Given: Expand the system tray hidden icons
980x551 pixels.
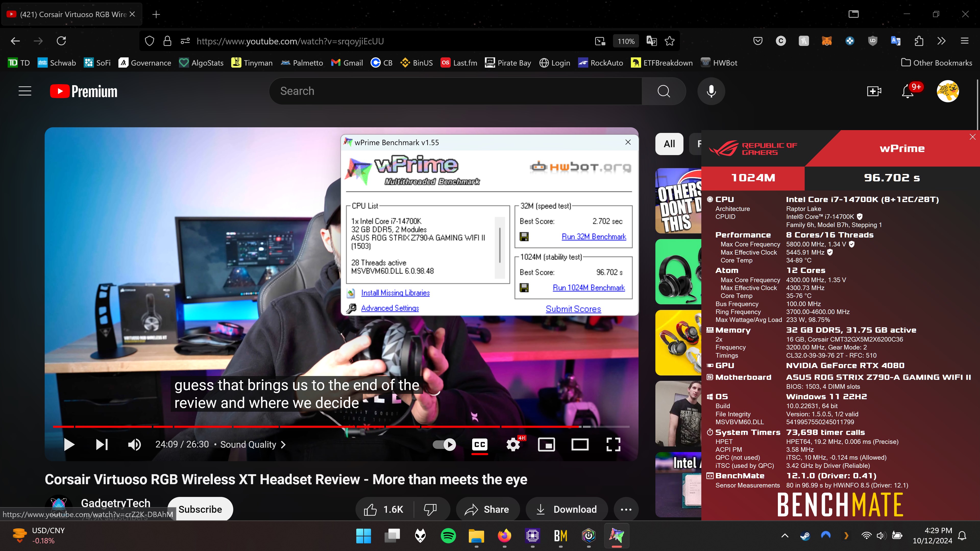Looking at the screenshot, I should point(785,535).
